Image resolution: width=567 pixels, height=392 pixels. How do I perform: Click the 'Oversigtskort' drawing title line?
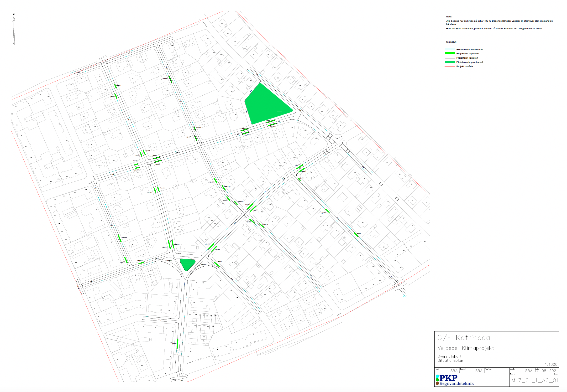(449, 356)
